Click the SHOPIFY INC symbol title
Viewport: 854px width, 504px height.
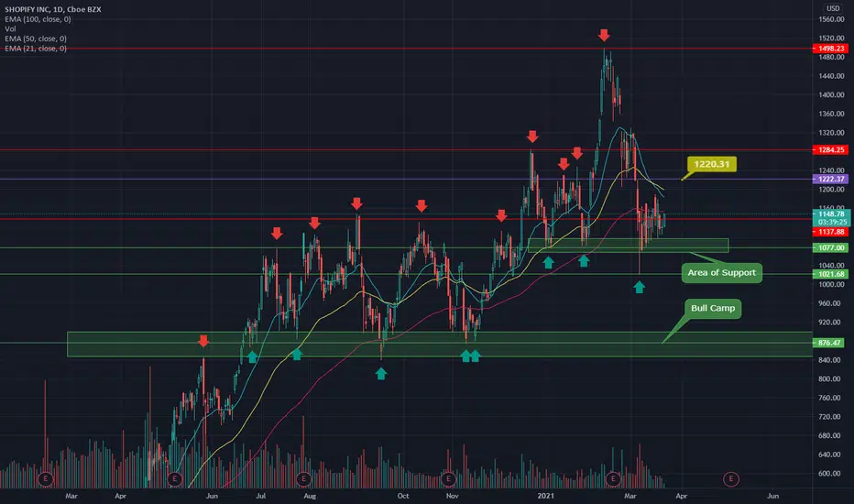coord(53,9)
